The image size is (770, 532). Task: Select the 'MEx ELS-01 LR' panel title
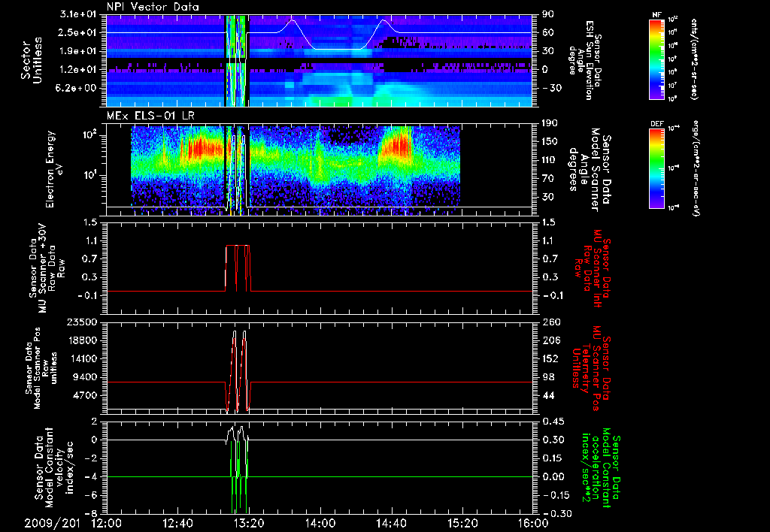[150, 116]
